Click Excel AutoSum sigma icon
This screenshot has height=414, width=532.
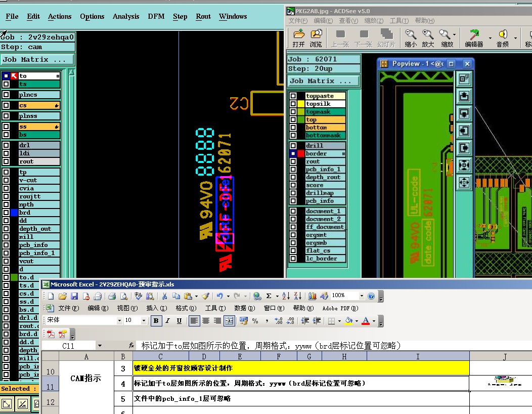pos(269,296)
